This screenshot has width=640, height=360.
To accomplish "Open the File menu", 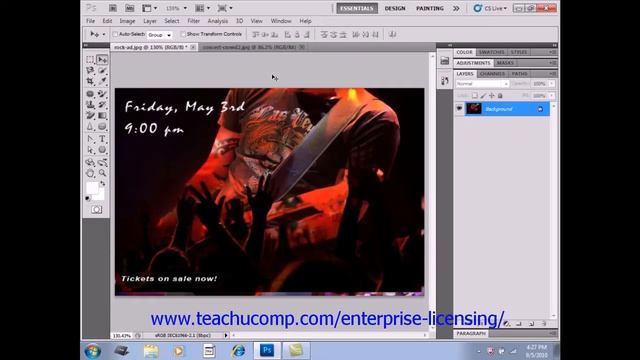I will point(91,21).
